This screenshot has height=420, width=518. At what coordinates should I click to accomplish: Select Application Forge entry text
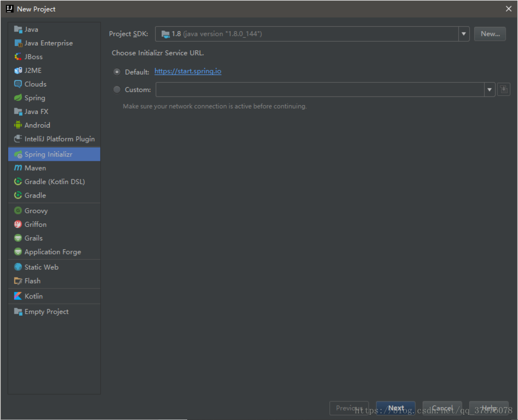(53, 252)
